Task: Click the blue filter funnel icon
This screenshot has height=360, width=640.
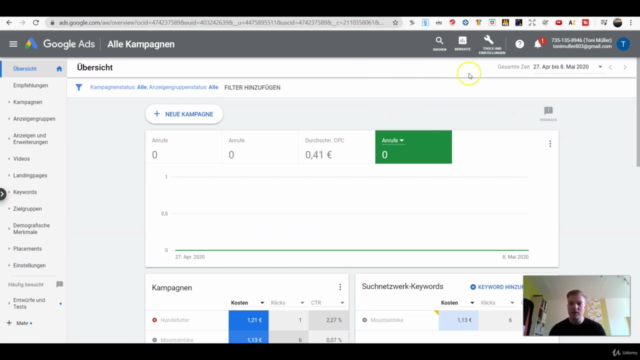Action: click(79, 87)
